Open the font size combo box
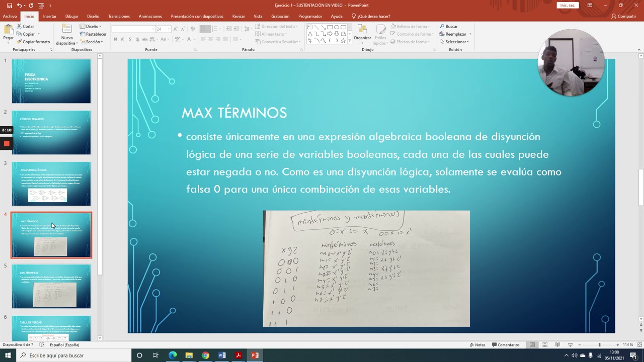644x362 pixels. tap(164, 29)
